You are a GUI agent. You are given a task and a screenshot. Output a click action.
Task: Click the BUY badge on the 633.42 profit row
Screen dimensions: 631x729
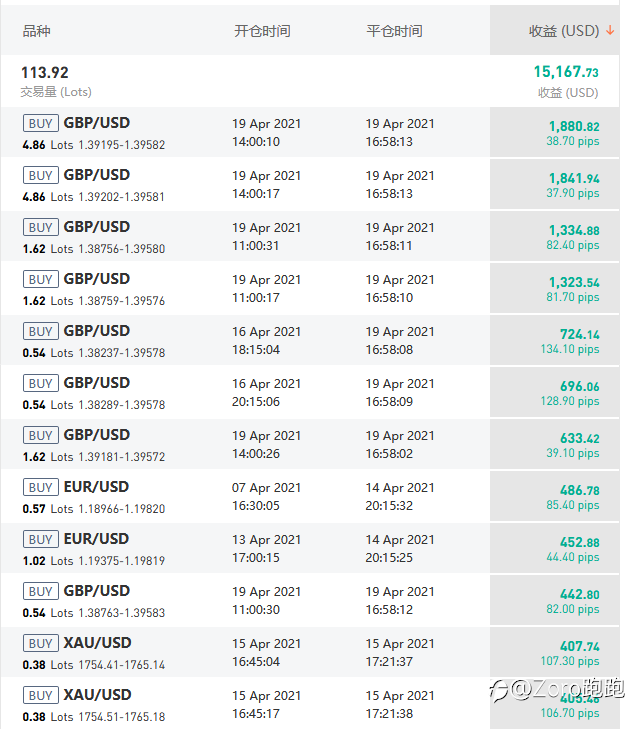tap(41, 435)
